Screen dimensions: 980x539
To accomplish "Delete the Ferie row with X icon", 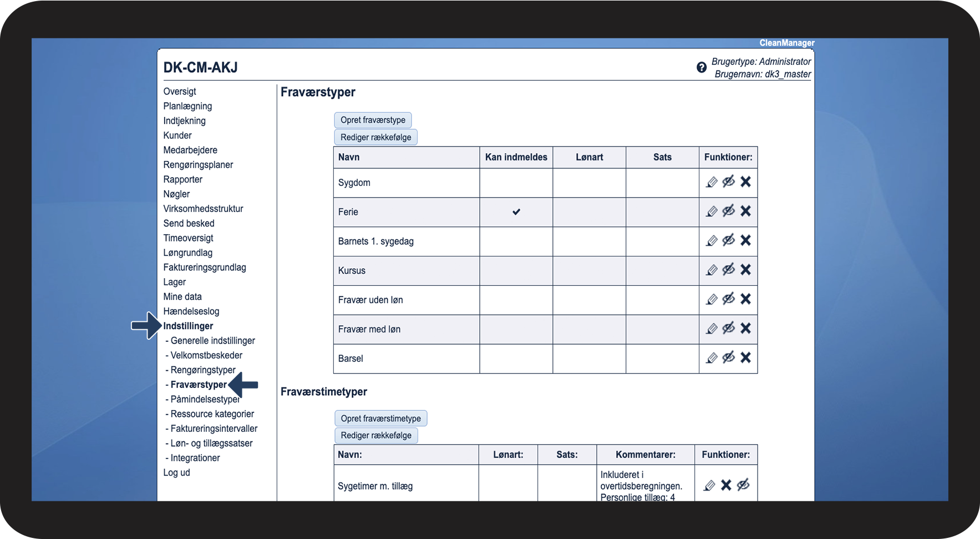I will click(x=745, y=211).
